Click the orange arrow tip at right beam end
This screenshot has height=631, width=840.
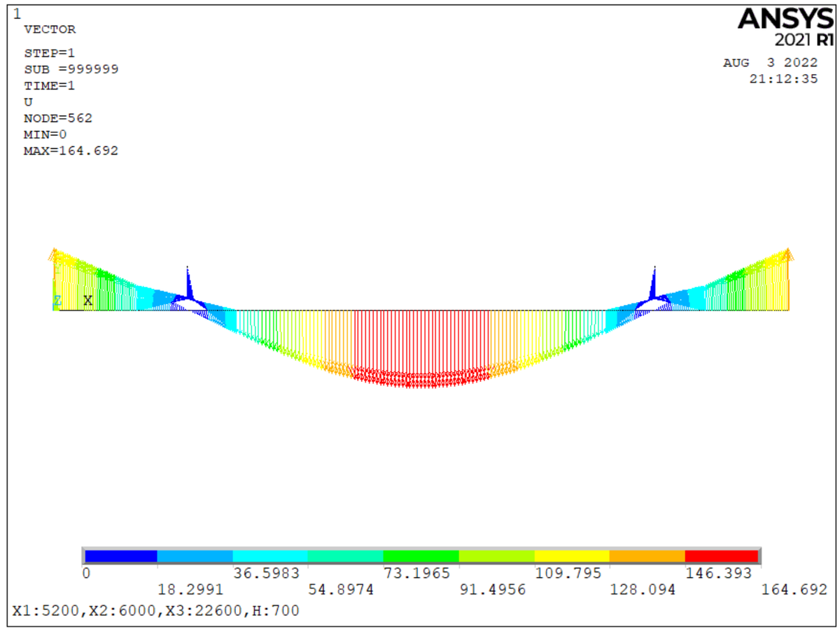click(x=788, y=253)
